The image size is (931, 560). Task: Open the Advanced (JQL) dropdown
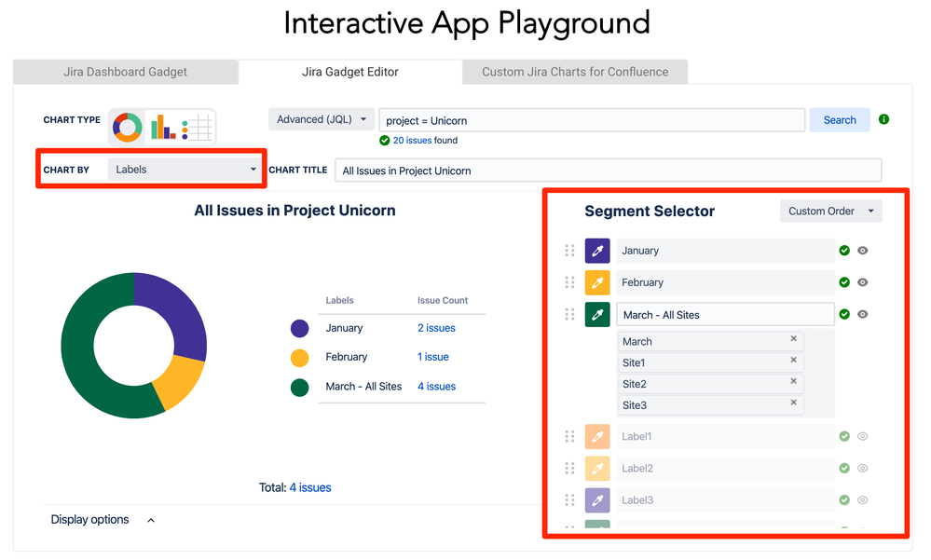coord(321,119)
